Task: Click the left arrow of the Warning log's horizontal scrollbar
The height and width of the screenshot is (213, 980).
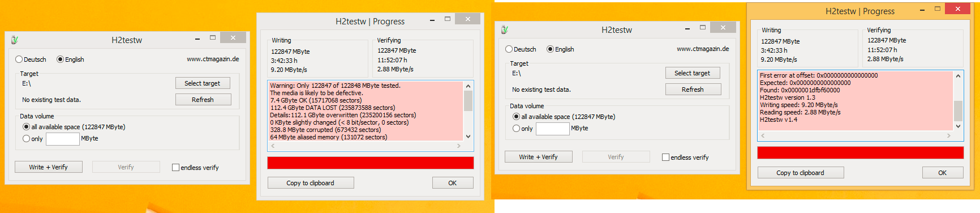Action: (x=272, y=146)
